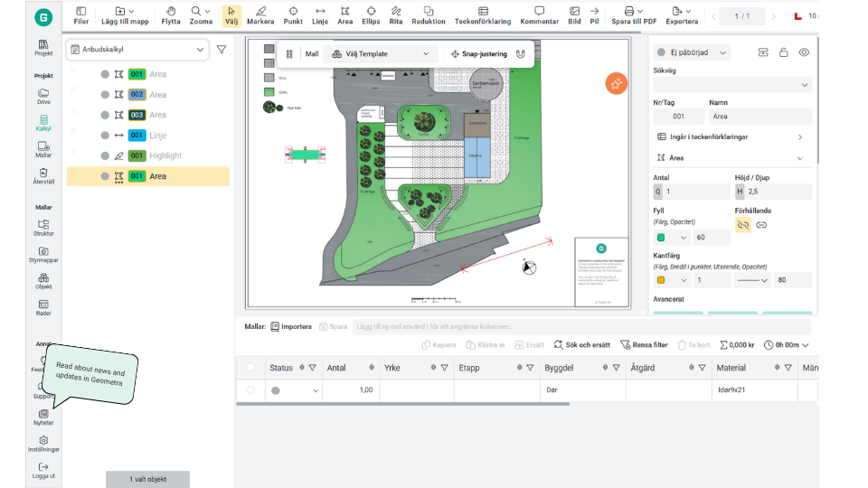Select the 001 Highlight tree row

(x=147, y=155)
